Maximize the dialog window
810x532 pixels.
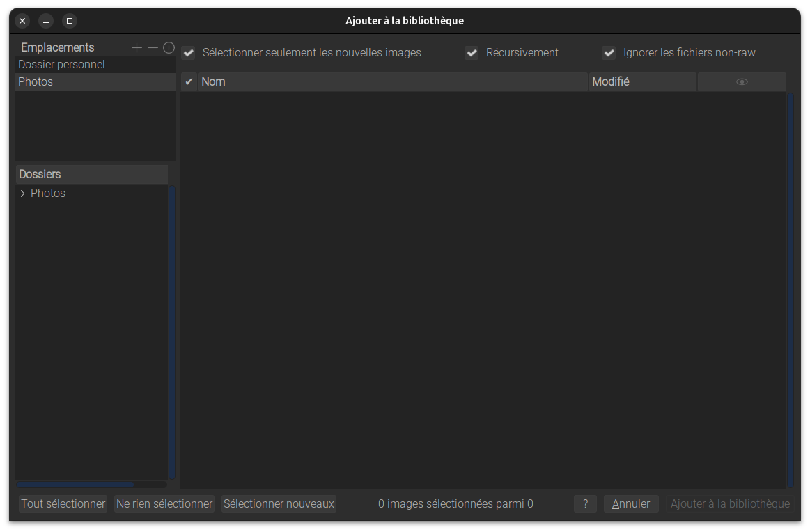[70, 21]
